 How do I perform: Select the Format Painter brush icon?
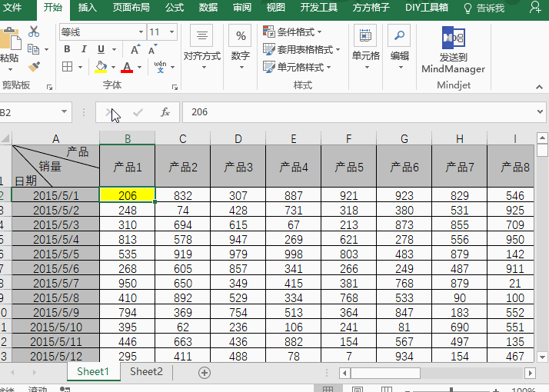click(x=34, y=66)
